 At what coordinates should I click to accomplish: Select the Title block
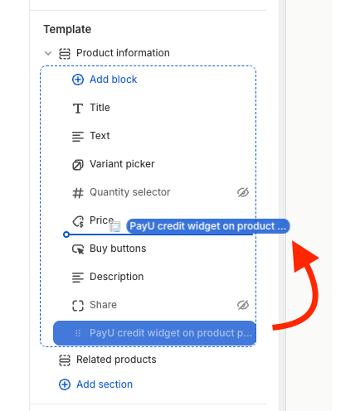[100, 107]
